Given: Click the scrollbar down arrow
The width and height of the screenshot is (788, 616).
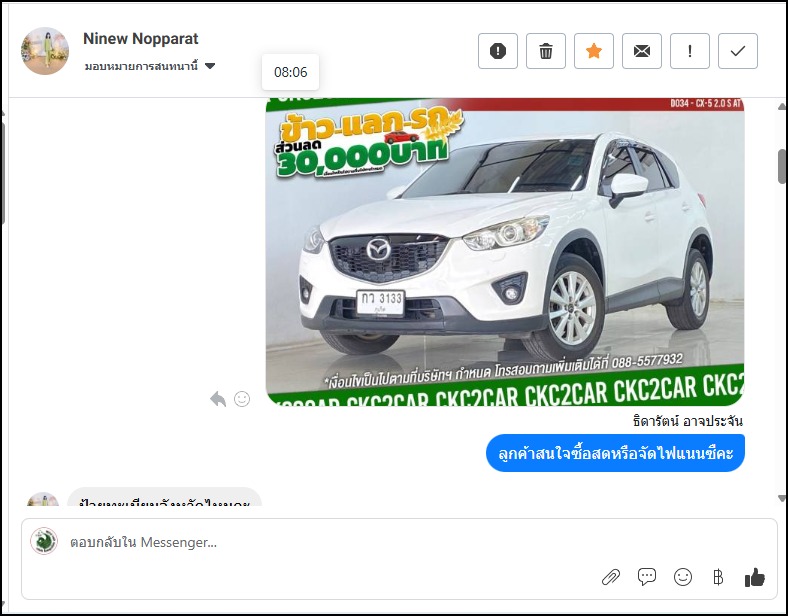Looking at the screenshot, I should pos(782,498).
